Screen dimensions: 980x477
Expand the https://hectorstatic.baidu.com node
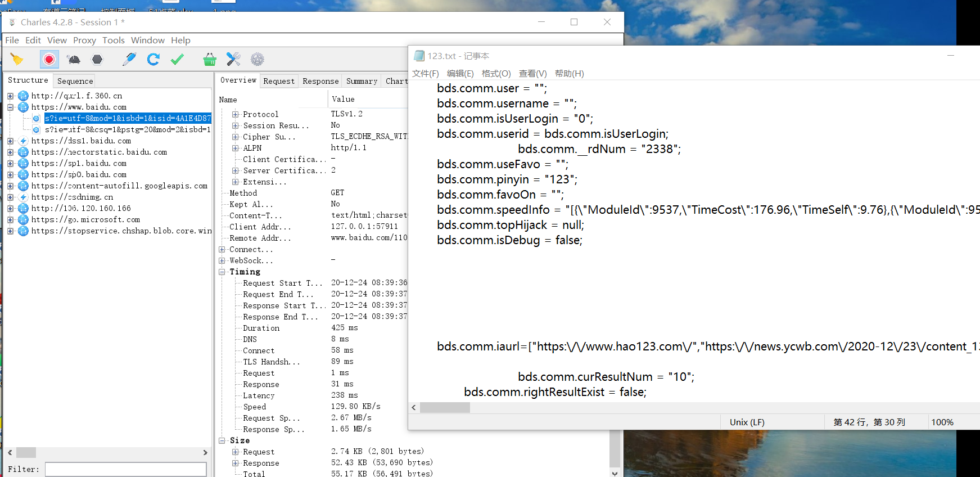10,152
